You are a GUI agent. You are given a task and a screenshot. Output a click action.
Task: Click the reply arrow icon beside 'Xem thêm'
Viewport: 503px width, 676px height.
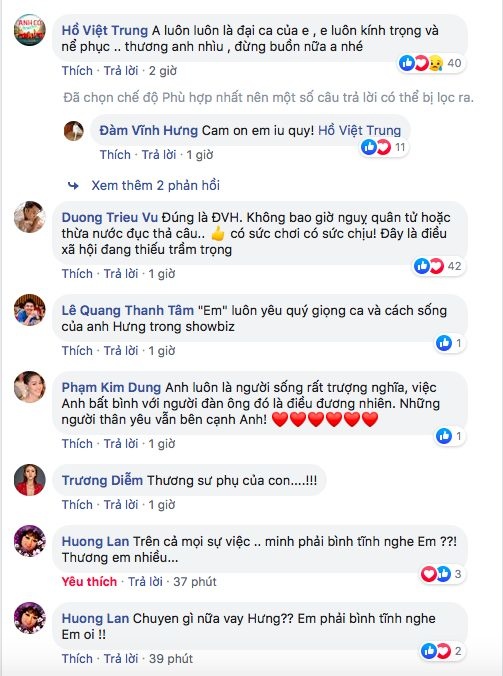[73, 186]
